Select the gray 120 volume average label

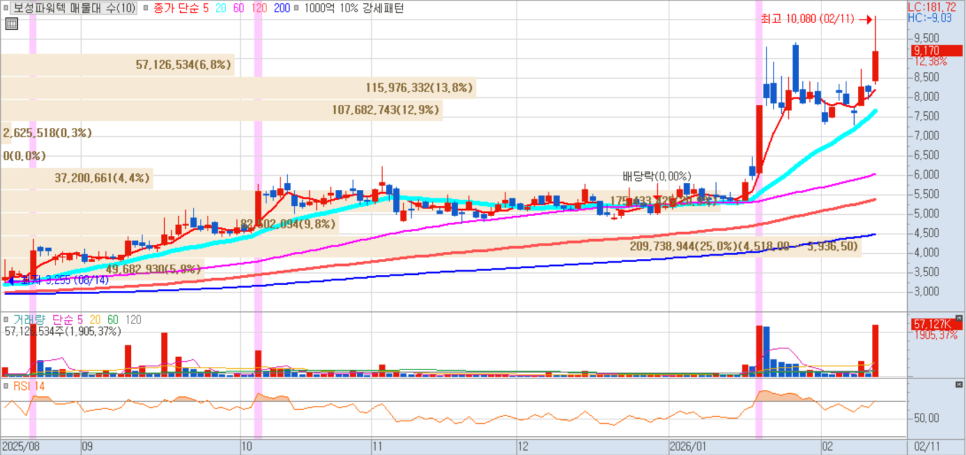coord(133,320)
